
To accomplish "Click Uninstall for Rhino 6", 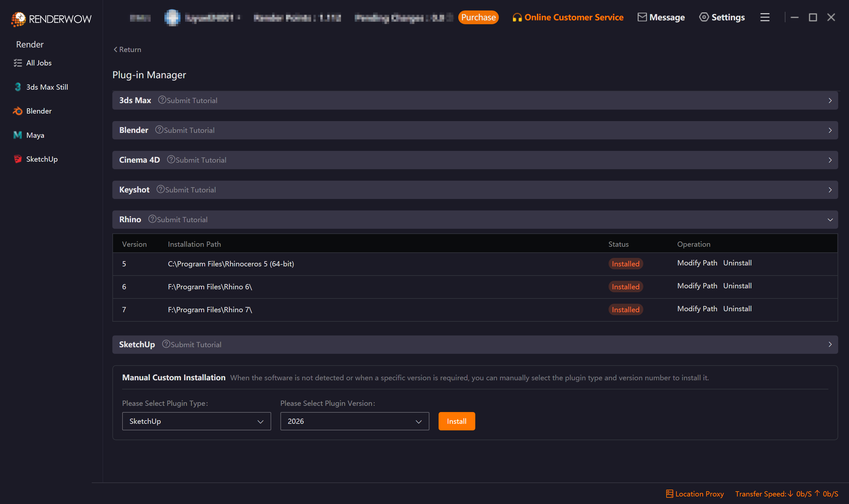I will coord(737,286).
